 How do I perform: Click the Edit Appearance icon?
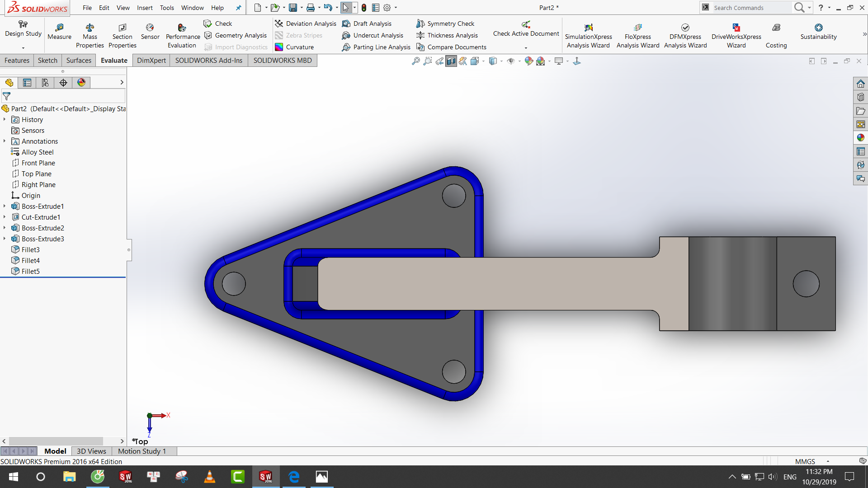coord(529,61)
